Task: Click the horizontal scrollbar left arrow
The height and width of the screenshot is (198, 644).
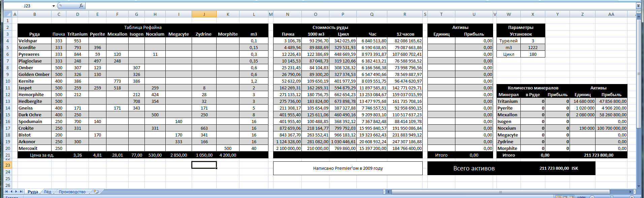Action: 388,192
